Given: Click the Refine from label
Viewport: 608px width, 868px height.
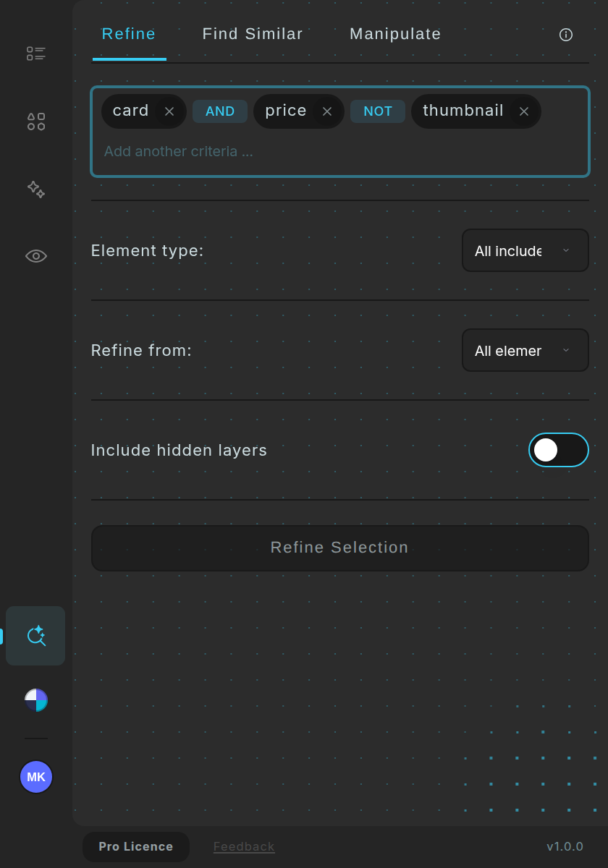Looking at the screenshot, I should pyautogui.click(x=141, y=350).
